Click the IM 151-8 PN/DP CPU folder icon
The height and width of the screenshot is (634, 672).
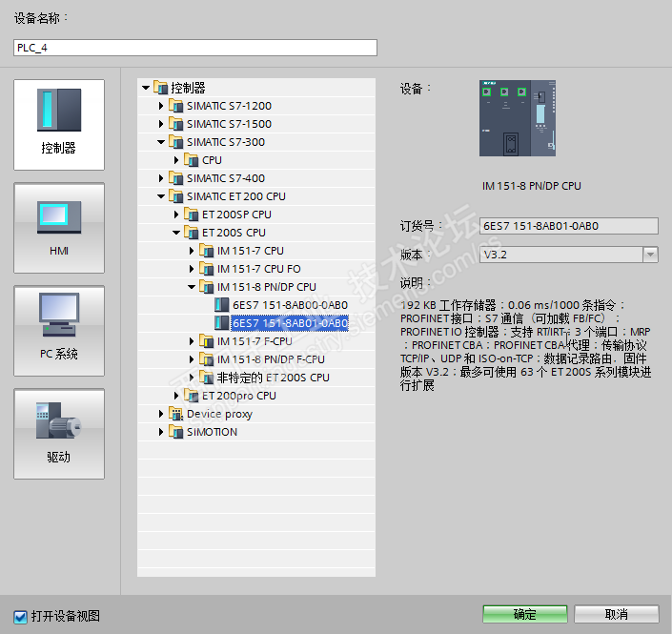[x=207, y=287]
